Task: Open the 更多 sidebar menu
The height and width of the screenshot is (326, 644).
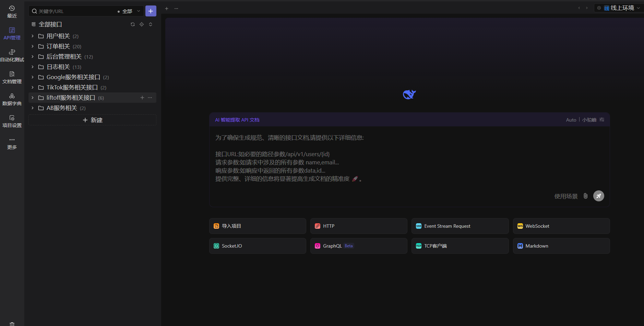Action: (x=12, y=142)
